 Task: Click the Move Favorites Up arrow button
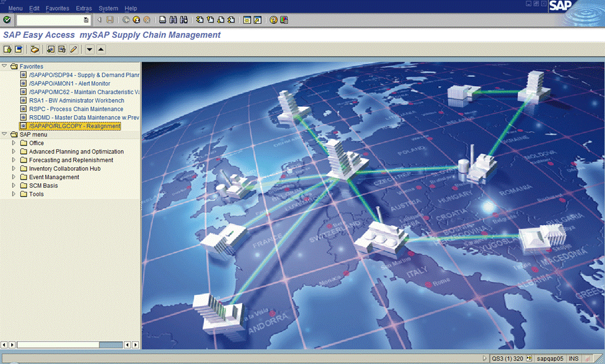tap(100, 50)
